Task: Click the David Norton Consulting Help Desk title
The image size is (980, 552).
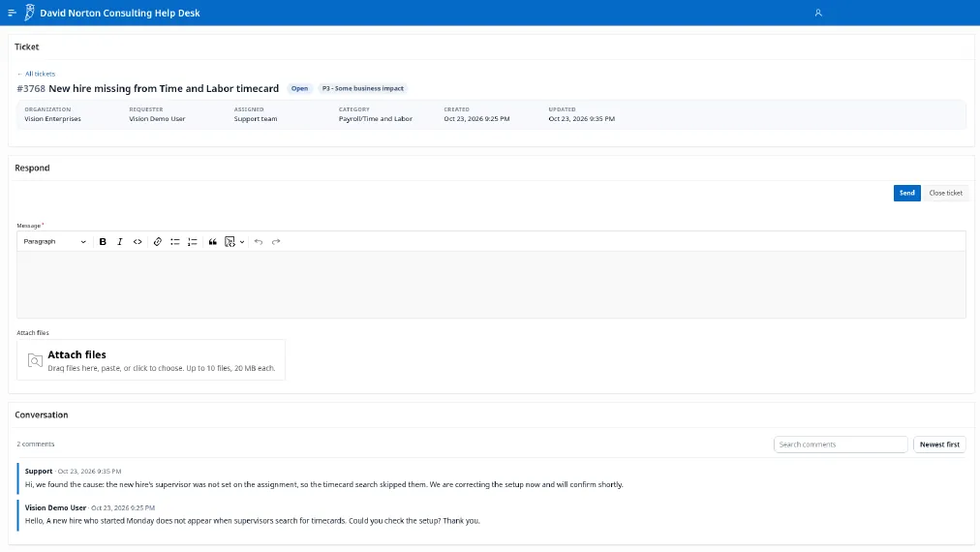Action: point(120,13)
